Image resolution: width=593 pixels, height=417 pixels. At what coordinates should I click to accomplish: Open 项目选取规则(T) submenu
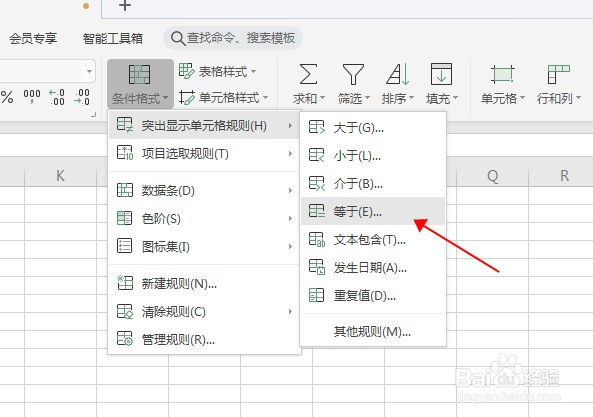point(204,153)
